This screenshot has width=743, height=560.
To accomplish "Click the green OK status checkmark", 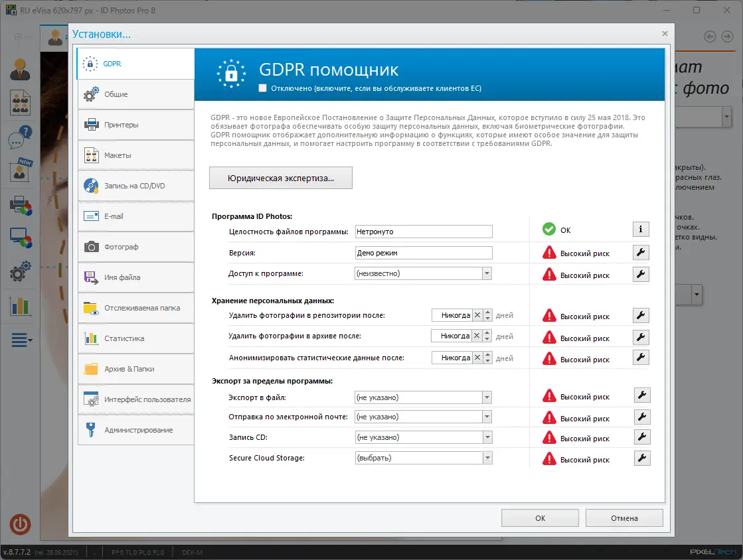I will coord(548,229).
